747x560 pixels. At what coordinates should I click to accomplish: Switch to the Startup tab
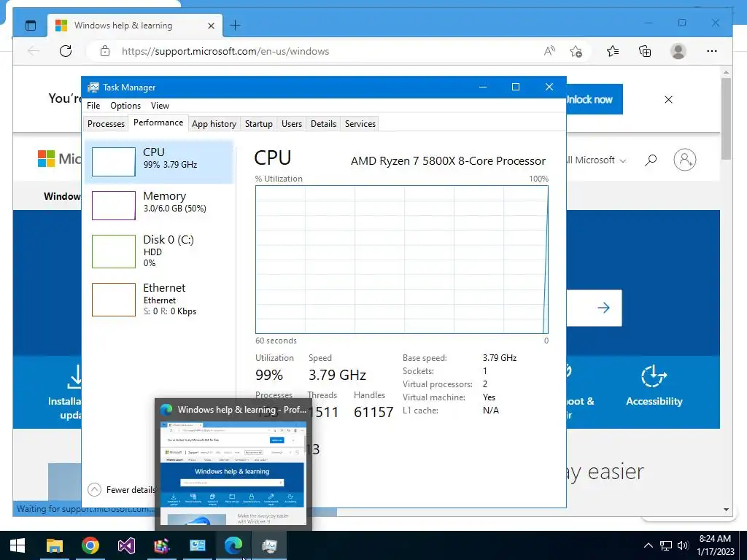259,124
